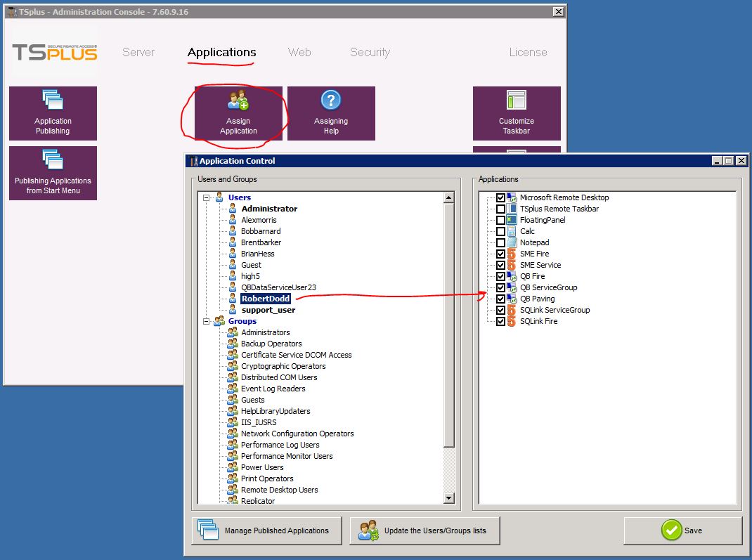Click the Save button
The width and height of the screenshot is (752, 560).
pyautogui.click(x=682, y=530)
